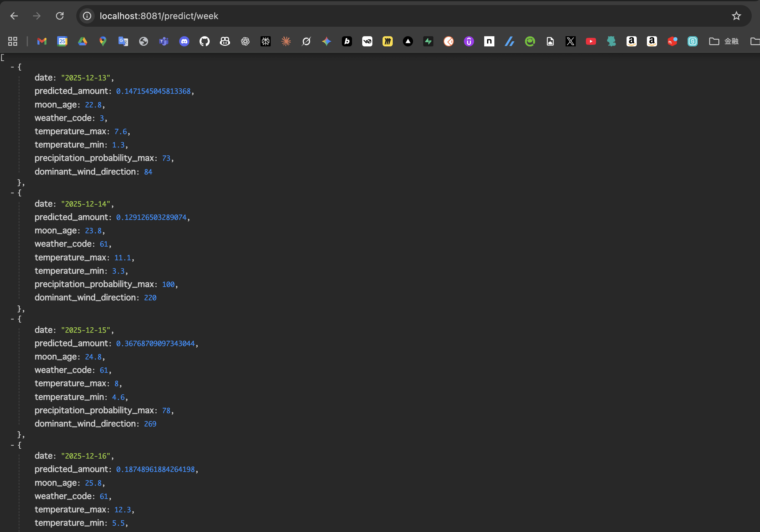Focus the localhost:8081/predict/week address bar
The height and width of the screenshot is (532, 760).
(331, 16)
